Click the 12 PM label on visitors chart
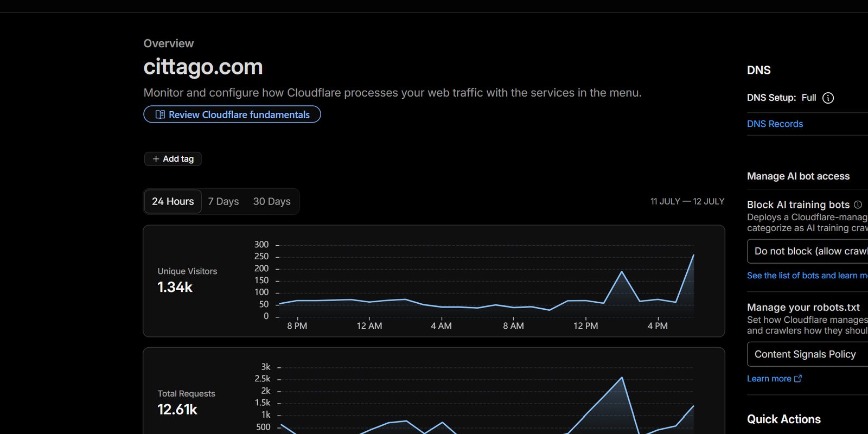 pyautogui.click(x=586, y=326)
